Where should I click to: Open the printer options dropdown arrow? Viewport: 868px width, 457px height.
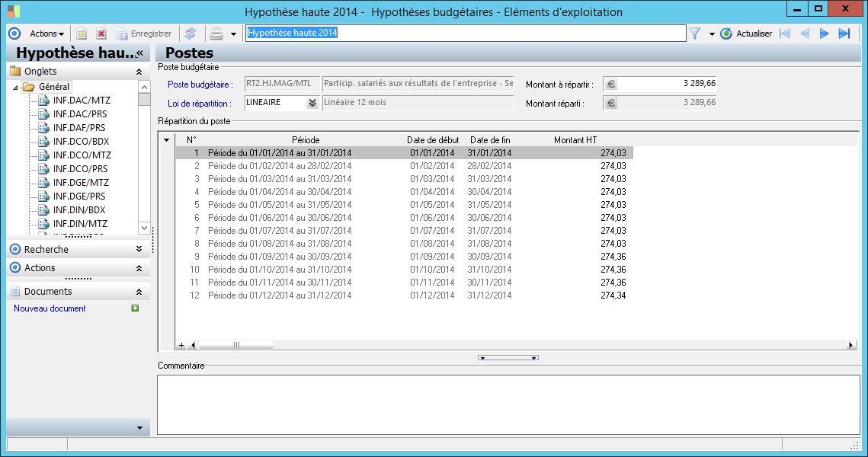233,34
